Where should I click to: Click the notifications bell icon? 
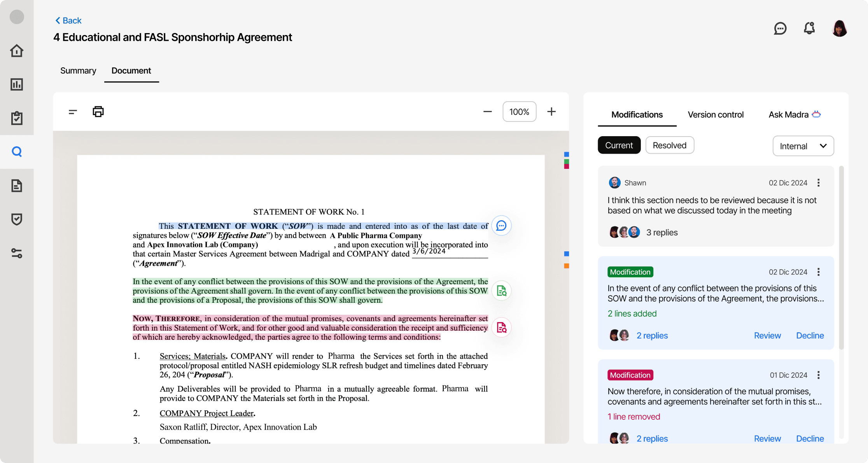pyautogui.click(x=809, y=28)
